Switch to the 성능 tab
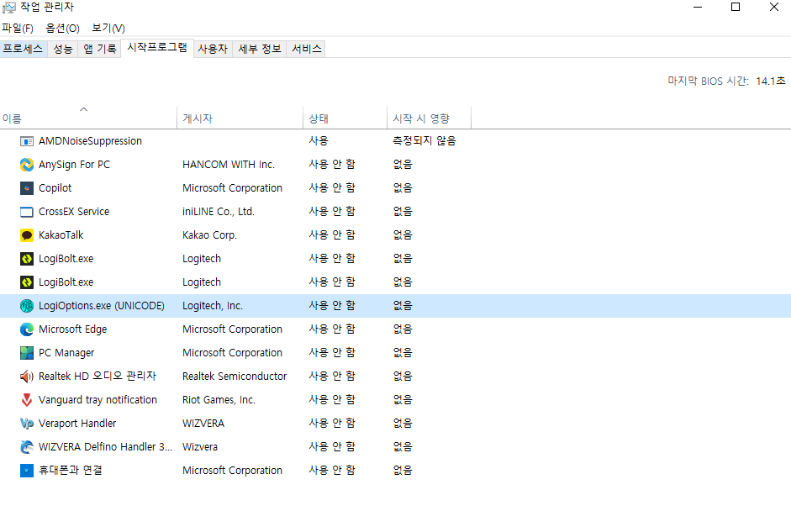This screenshot has width=791, height=532. (x=63, y=49)
